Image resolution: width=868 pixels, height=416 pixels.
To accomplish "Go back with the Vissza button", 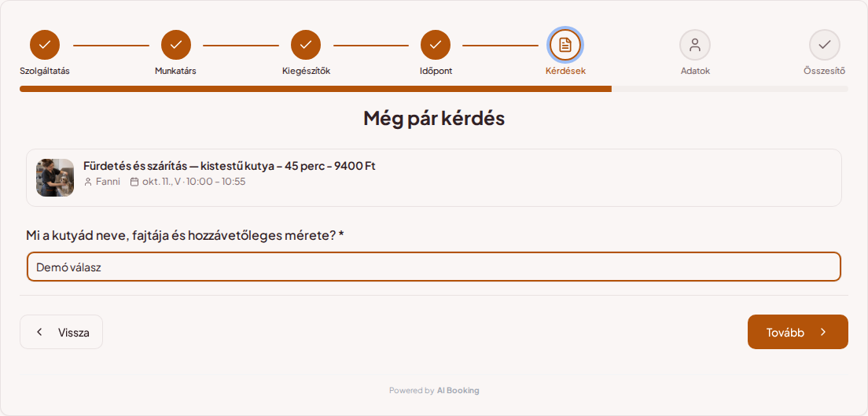I will click(x=61, y=332).
